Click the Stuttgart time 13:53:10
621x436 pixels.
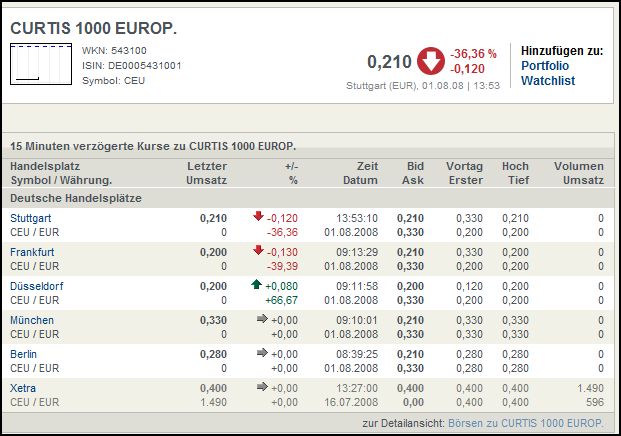(357, 219)
